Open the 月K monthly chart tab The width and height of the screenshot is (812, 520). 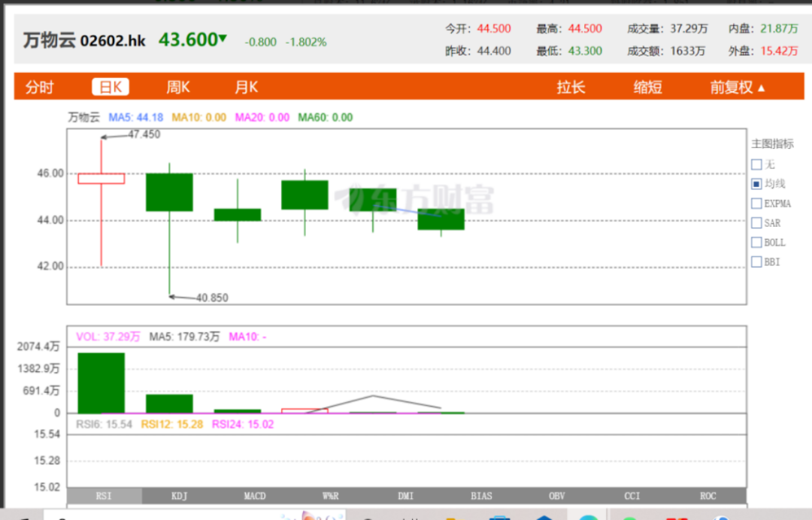(x=246, y=87)
